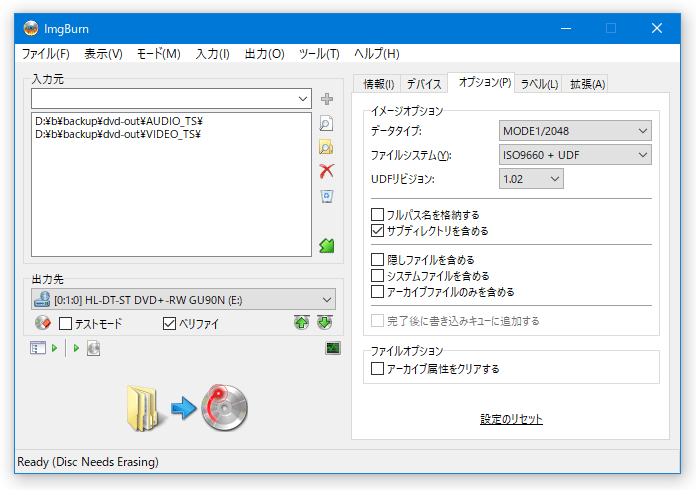Click the red X remove item icon

coord(327,171)
